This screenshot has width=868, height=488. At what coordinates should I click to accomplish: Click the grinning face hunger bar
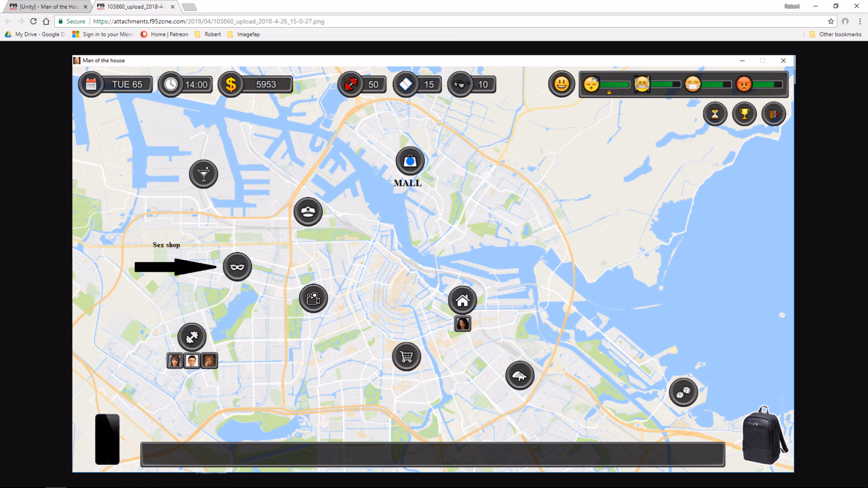[657, 85]
